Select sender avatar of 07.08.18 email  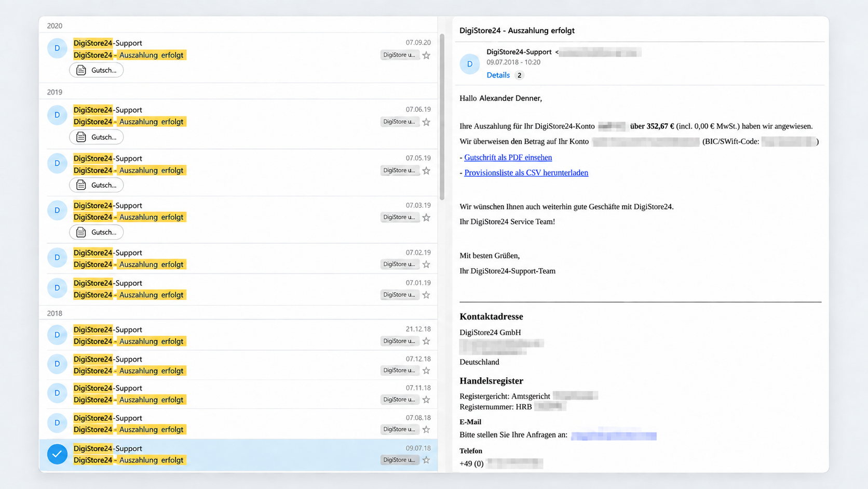point(57,423)
